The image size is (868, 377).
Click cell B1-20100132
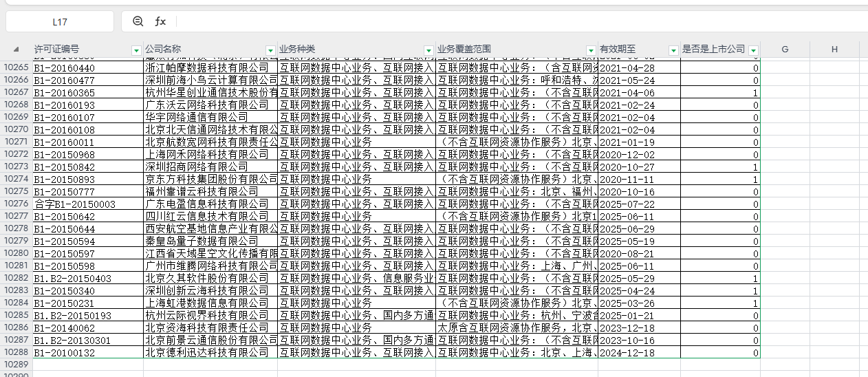[x=88, y=353]
